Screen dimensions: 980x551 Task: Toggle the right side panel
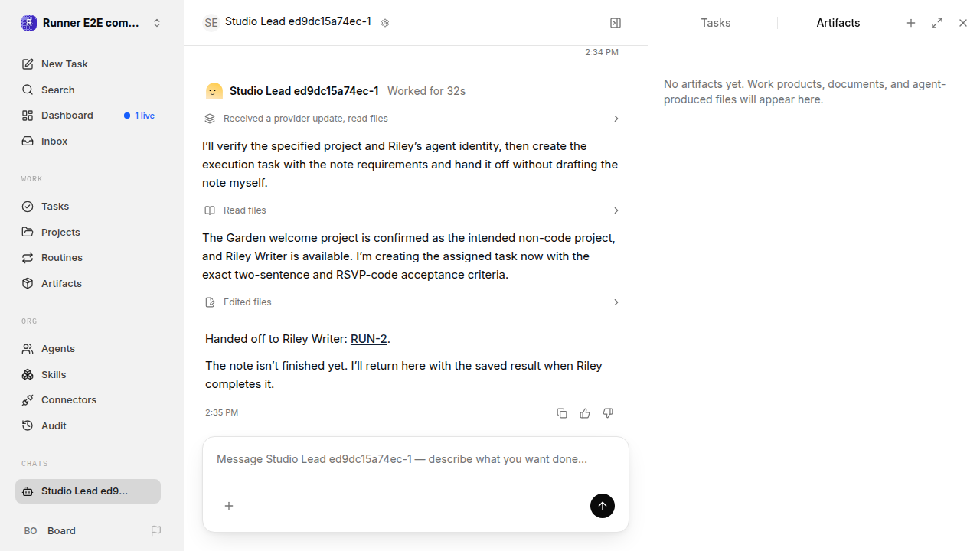(616, 23)
